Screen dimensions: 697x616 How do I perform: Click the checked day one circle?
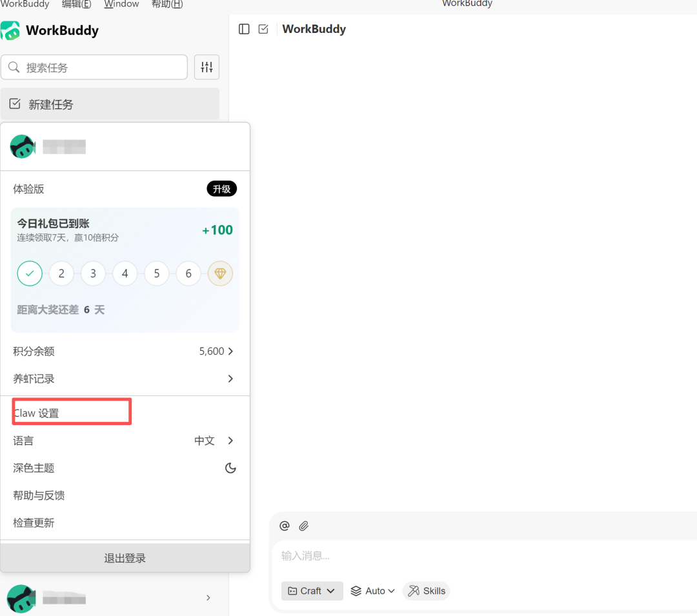point(30,273)
